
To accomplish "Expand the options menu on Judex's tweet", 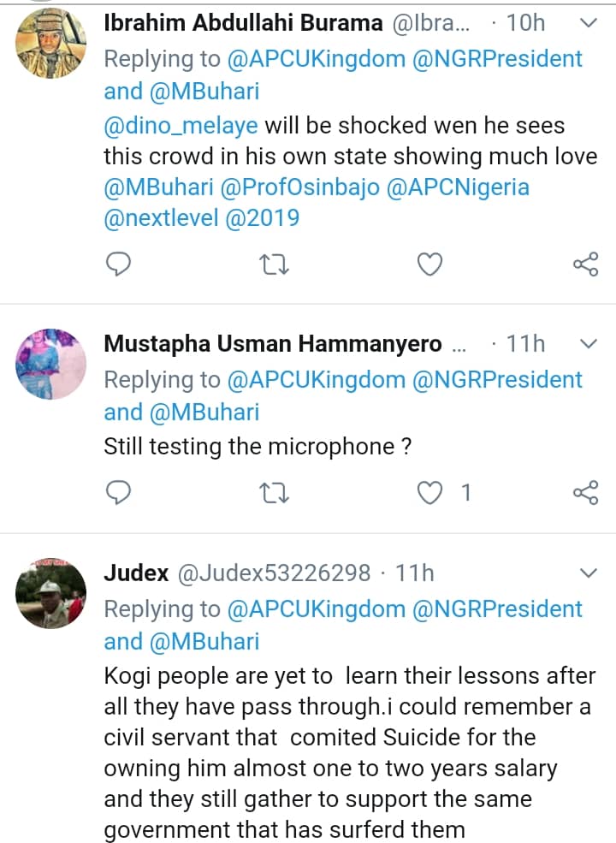I will point(589,572).
